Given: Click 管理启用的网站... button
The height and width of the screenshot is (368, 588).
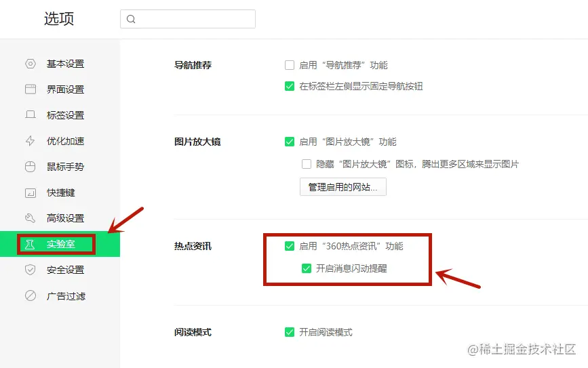Looking at the screenshot, I should [x=343, y=186].
